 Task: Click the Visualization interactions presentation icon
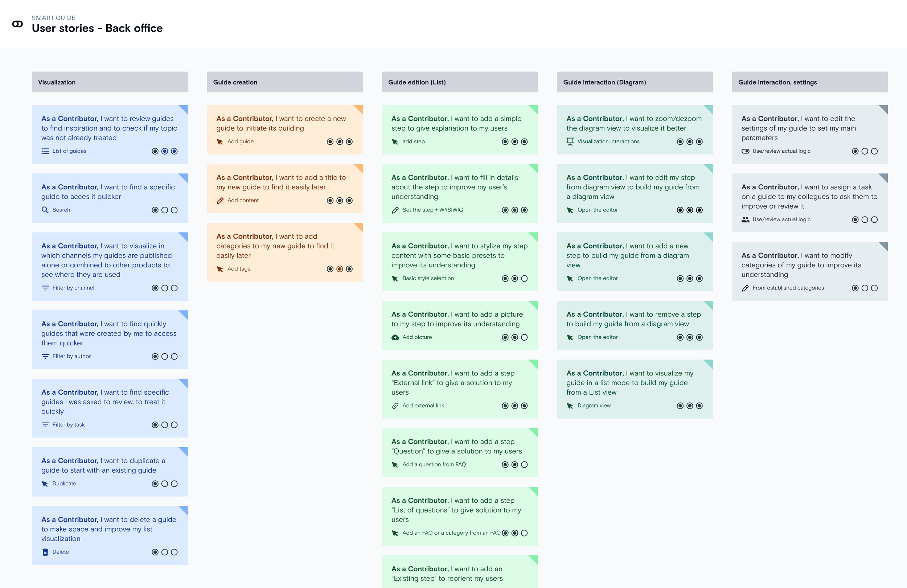pos(570,142)
